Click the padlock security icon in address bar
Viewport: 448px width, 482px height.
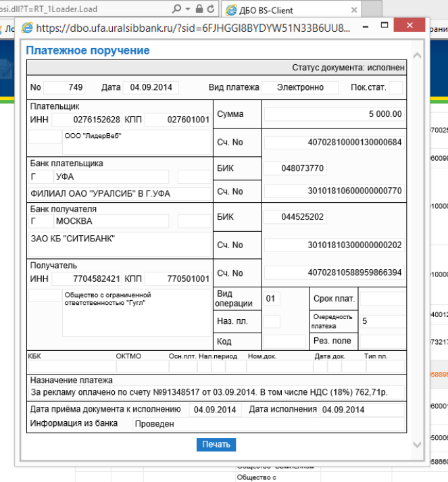point(199,9)
